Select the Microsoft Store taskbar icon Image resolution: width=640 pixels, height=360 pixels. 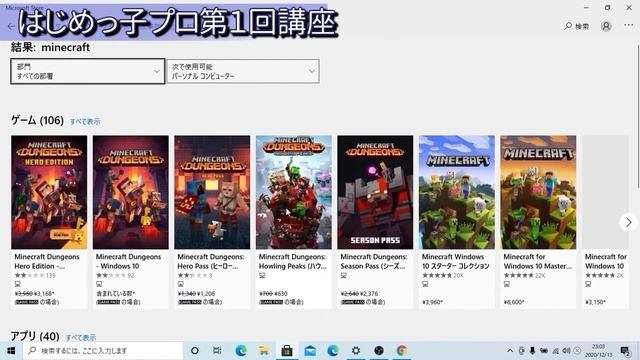287,351
